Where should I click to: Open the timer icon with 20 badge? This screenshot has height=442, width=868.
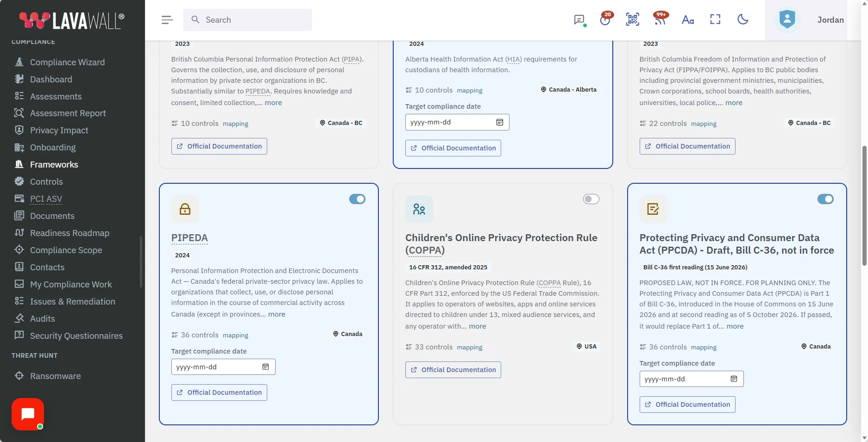click(605, 20)
